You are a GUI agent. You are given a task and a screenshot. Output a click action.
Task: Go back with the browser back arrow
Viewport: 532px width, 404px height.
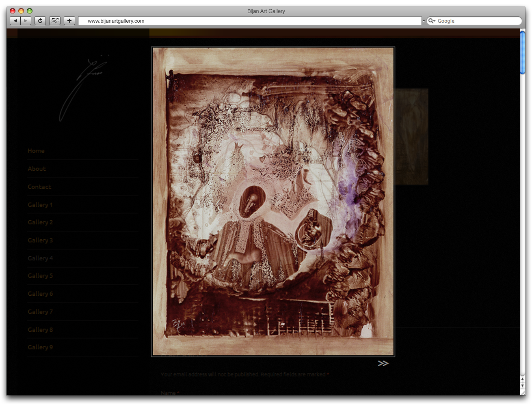15,21
